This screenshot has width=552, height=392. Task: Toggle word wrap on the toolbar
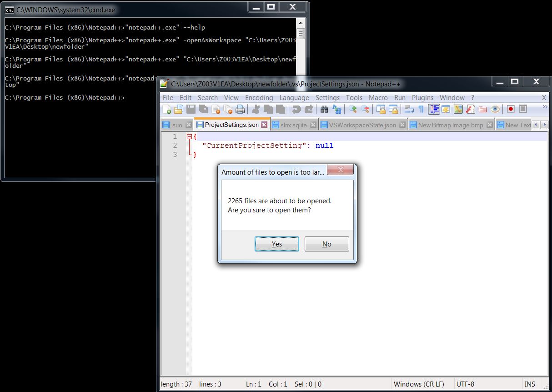click(409, 109)
